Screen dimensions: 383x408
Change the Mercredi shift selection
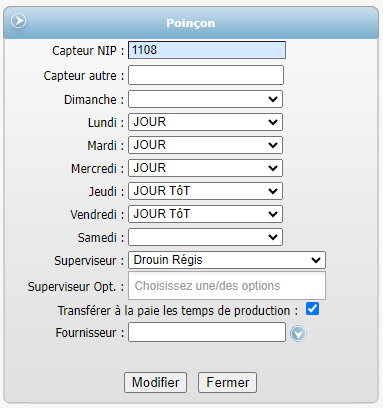click(205, 168)
